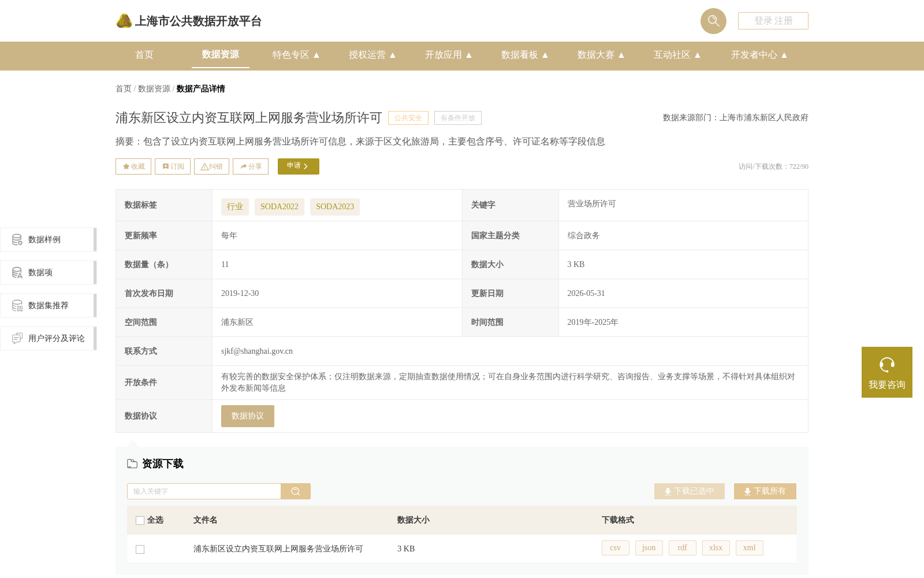Focus the 输入关键字 search field
The height and width of the screenshot is (578, 924).
click(x=204, y=491)
